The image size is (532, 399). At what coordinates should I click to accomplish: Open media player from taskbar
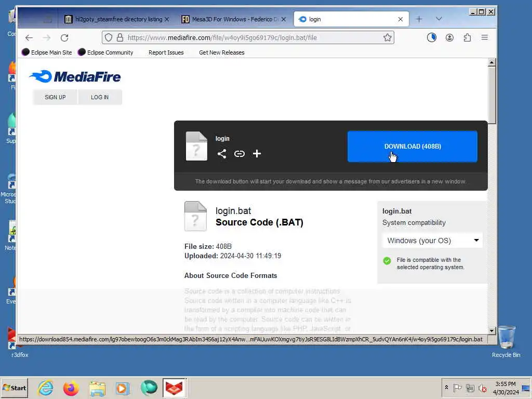(123, 388)
